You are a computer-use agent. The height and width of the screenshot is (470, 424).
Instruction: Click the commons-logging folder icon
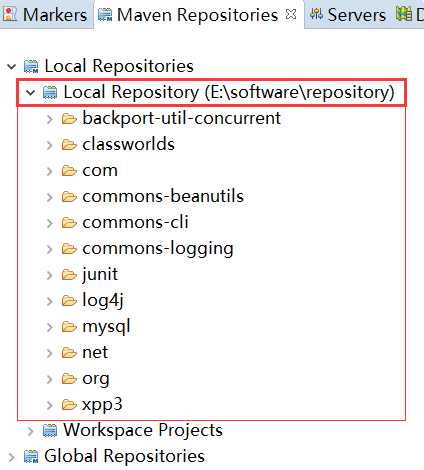(69, 248)
